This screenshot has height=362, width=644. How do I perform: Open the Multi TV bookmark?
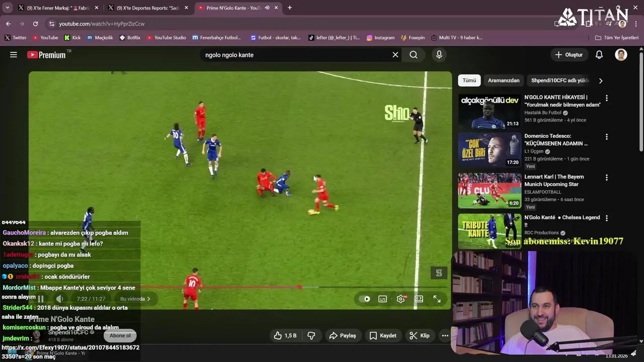click(x=456, y=38)
